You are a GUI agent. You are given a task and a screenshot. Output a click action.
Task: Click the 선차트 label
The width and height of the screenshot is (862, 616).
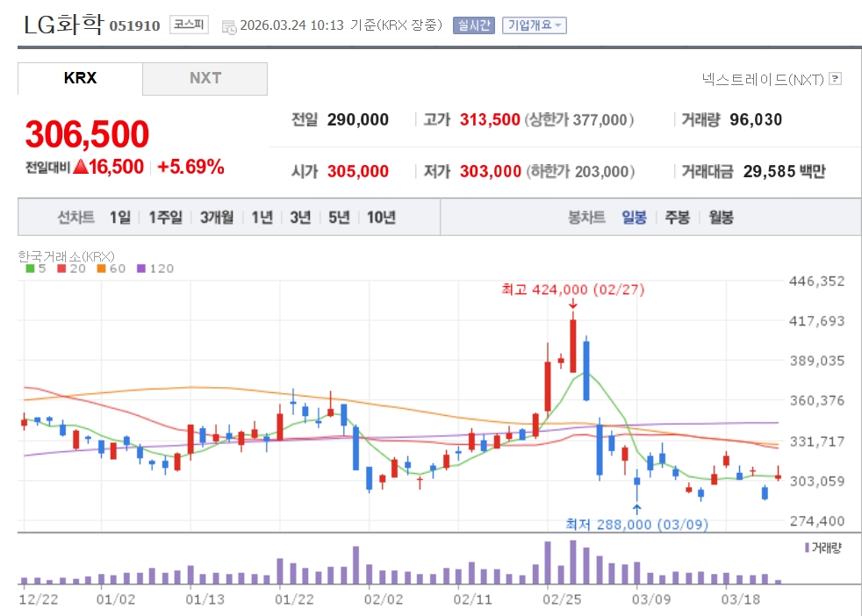pyautogui.click(x=75, y=218)
